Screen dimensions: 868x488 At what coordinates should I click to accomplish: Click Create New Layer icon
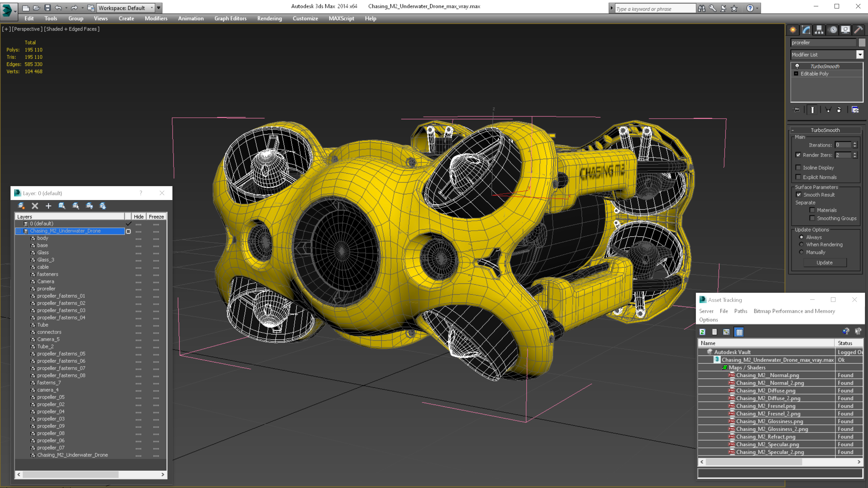tap(21, 206)
